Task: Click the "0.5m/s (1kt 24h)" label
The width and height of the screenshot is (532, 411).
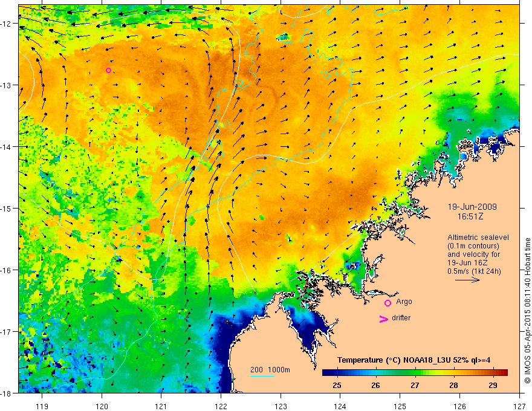Action: pos(474,271)
